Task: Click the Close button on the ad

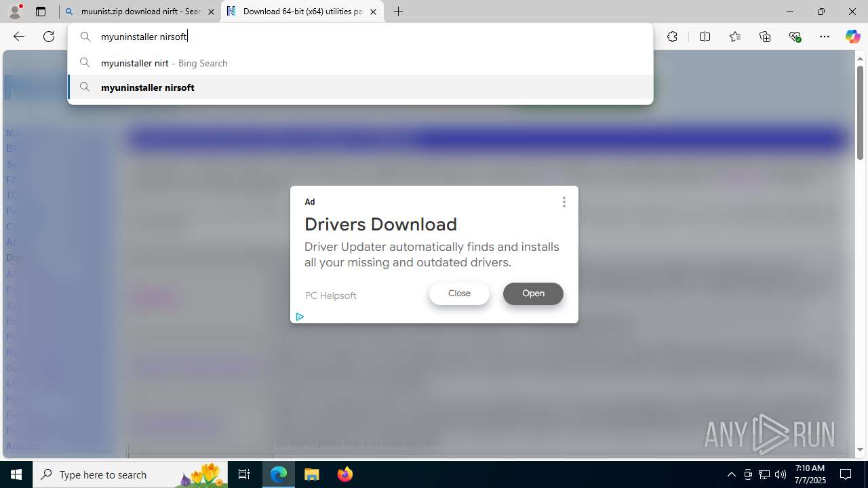Action: coord(459,293)
